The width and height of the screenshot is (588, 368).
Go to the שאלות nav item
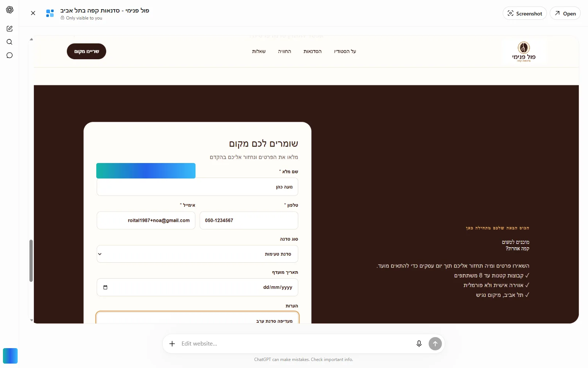click(259, 52)
